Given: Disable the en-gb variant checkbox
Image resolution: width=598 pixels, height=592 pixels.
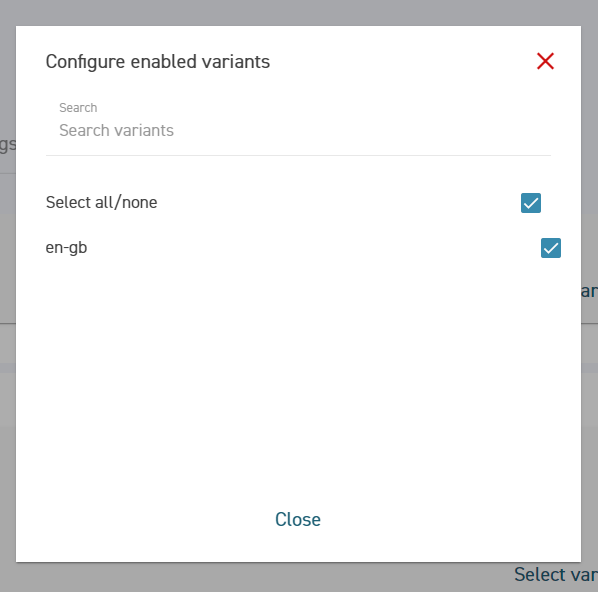Looking at the screenshot, I should [551, 248].
